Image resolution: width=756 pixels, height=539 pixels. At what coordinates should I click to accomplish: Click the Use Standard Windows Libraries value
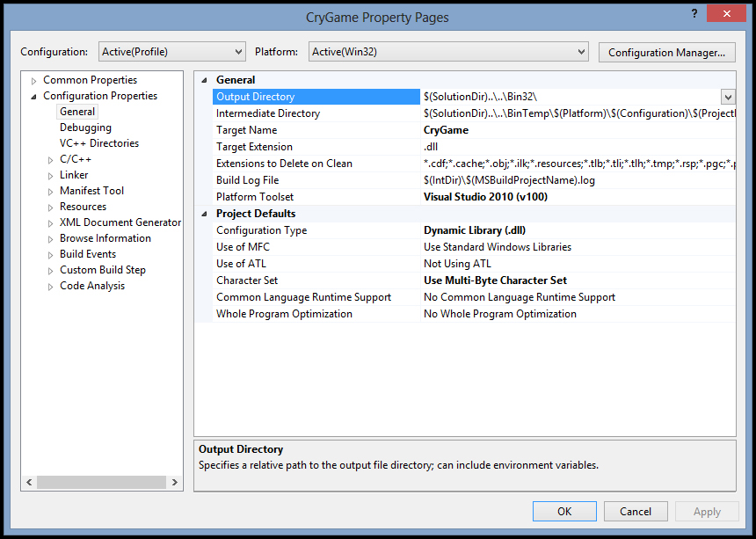(x=498, y=247)
